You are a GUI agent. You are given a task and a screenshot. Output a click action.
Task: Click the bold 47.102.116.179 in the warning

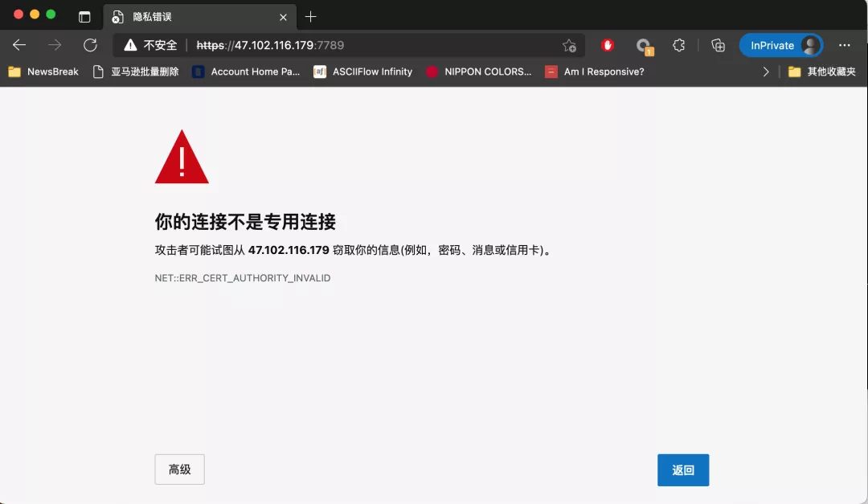[289, 250]
